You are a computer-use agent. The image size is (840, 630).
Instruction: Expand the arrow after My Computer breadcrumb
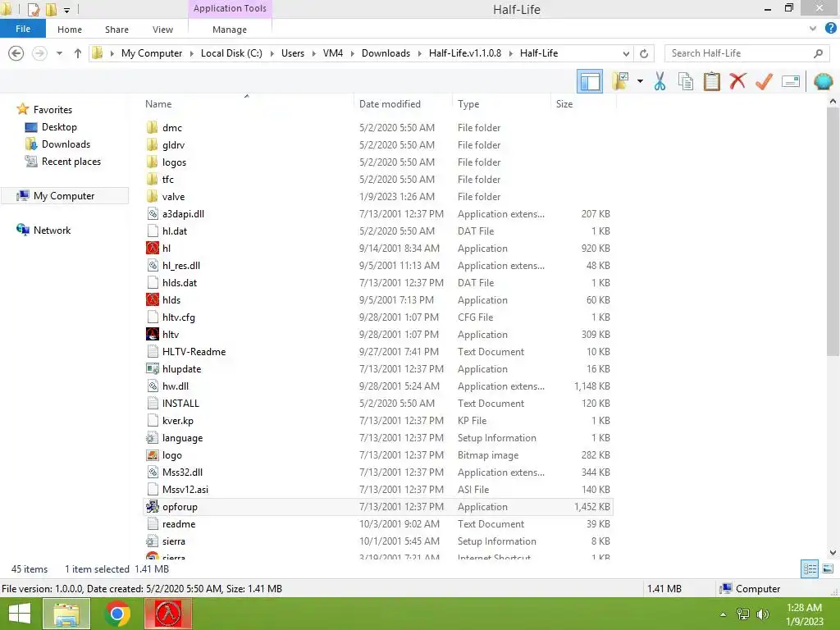(x=191, y=53)
